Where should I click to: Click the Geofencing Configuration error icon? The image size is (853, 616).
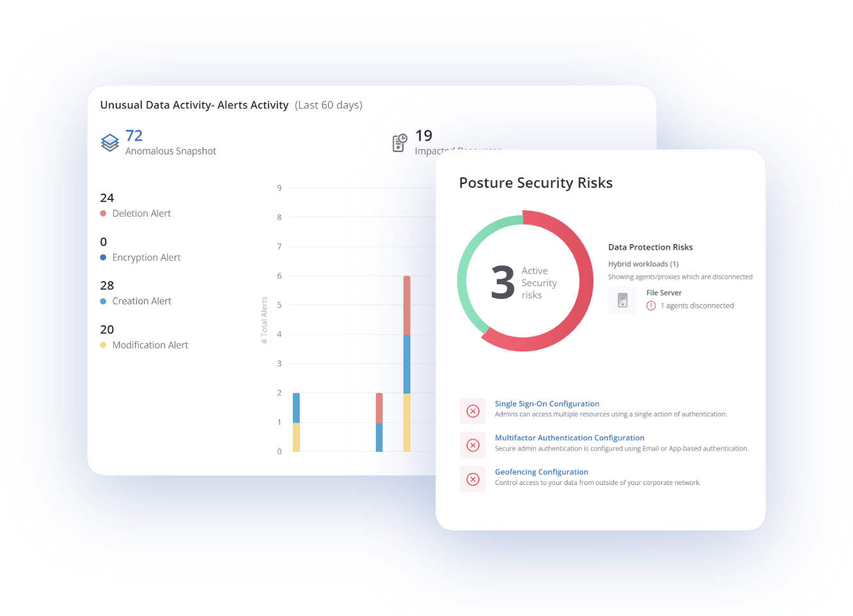(x=473, y=479)
